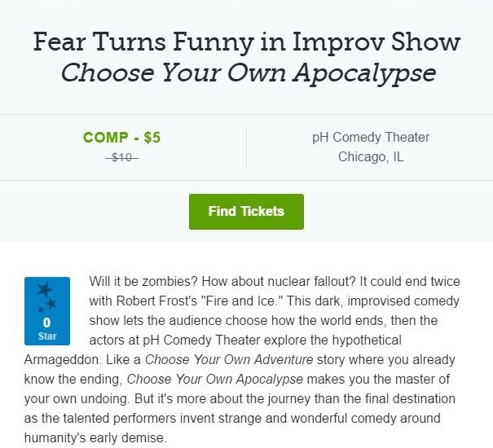Image resolution: width=493 pixels, height=448 pixels.
Task: Click the italic header title Choose Your Own Apocalypse
Action: tap(248, 73)
